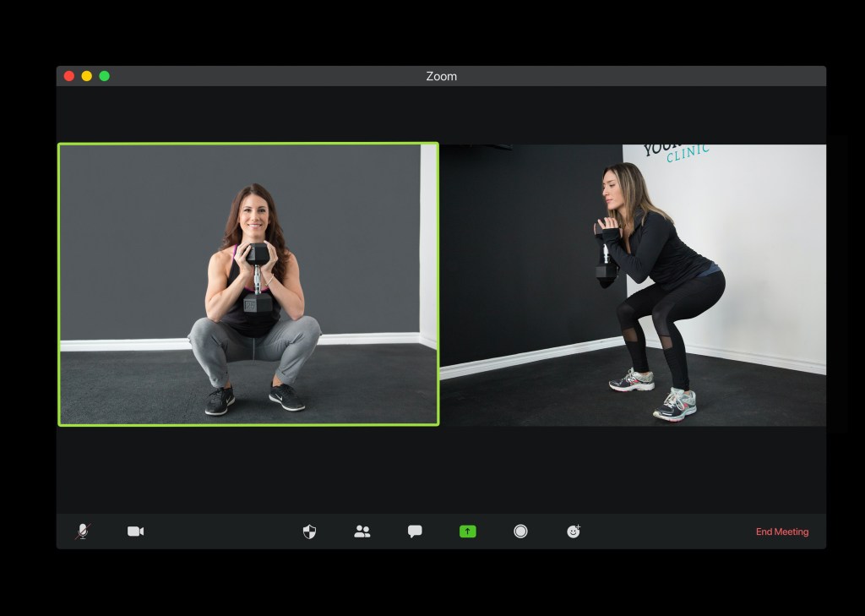This screenshot has height=616, width=865.
Task: Click the green Share Screen icon
Action: 468,532
